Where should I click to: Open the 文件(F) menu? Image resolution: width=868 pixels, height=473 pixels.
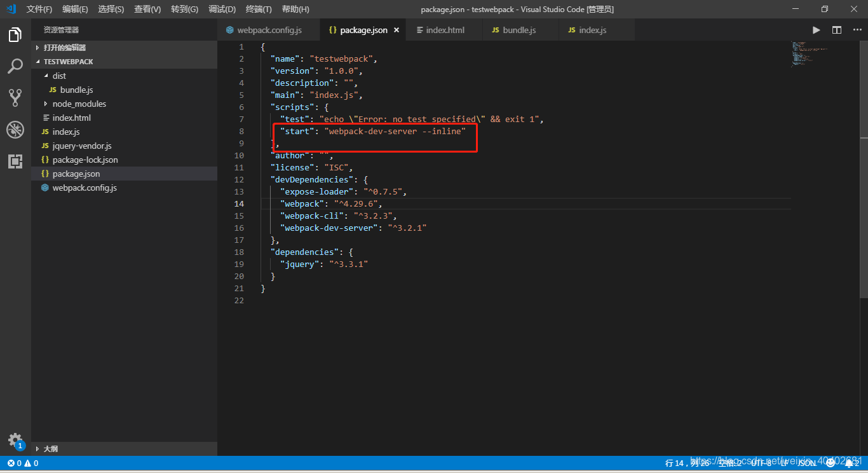39,9
